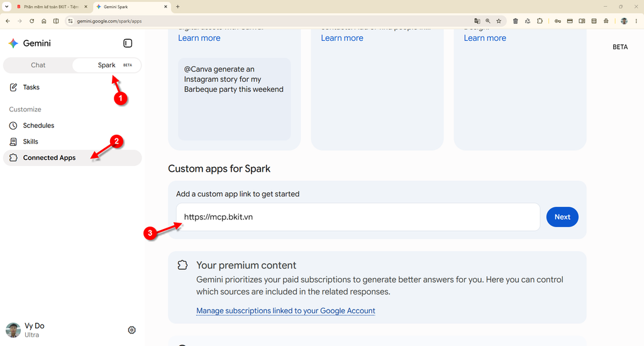The image size is (644, 346).
Task: Click the BETA label at top right
Action: coord(620,47)
